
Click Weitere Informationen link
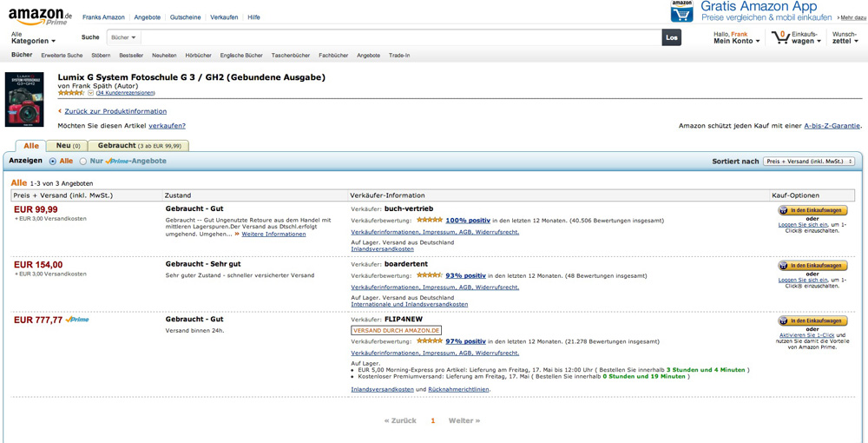[273, 235]
